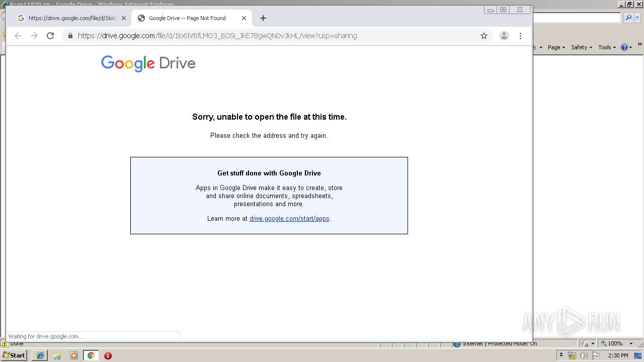Click the Internet Explorer search magnifier button
644x362 pixels.
628,18
